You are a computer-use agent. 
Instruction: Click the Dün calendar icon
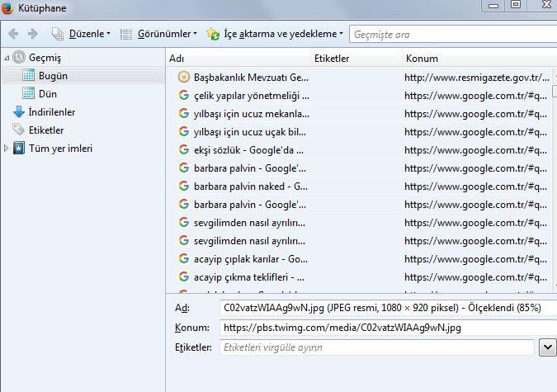28,93
